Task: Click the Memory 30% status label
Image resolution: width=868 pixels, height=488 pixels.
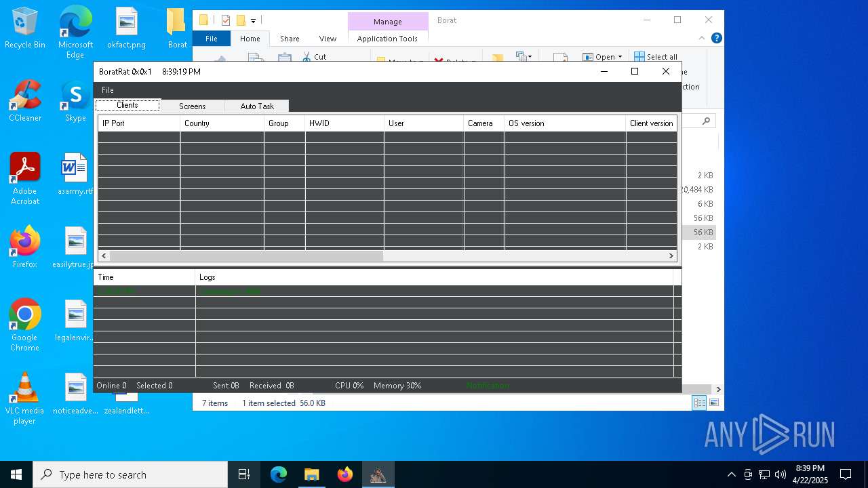Action: (397, 386)
